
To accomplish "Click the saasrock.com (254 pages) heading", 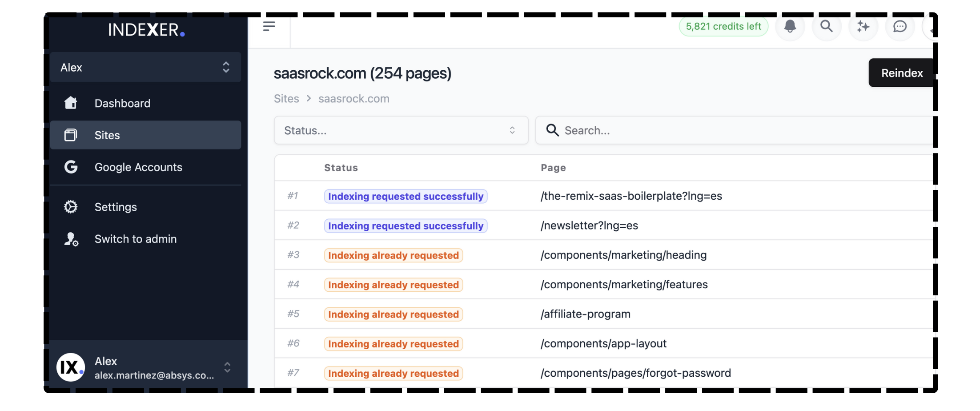I will tap(362, 73).
